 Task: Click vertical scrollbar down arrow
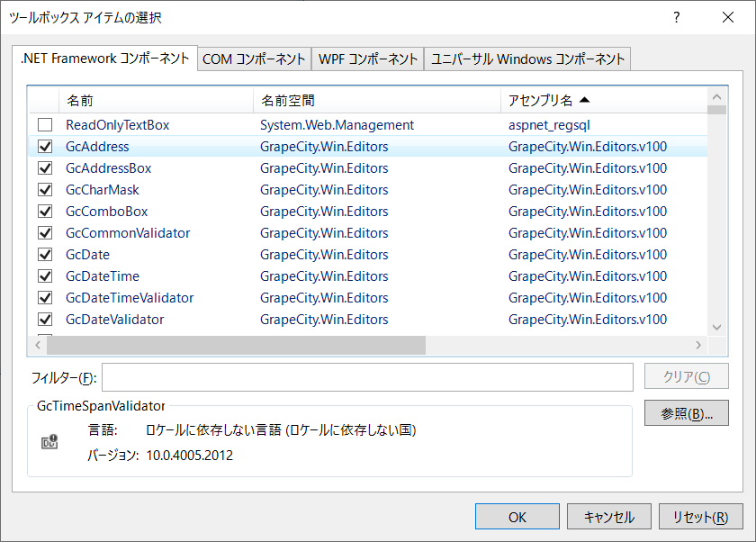[717, 327]
